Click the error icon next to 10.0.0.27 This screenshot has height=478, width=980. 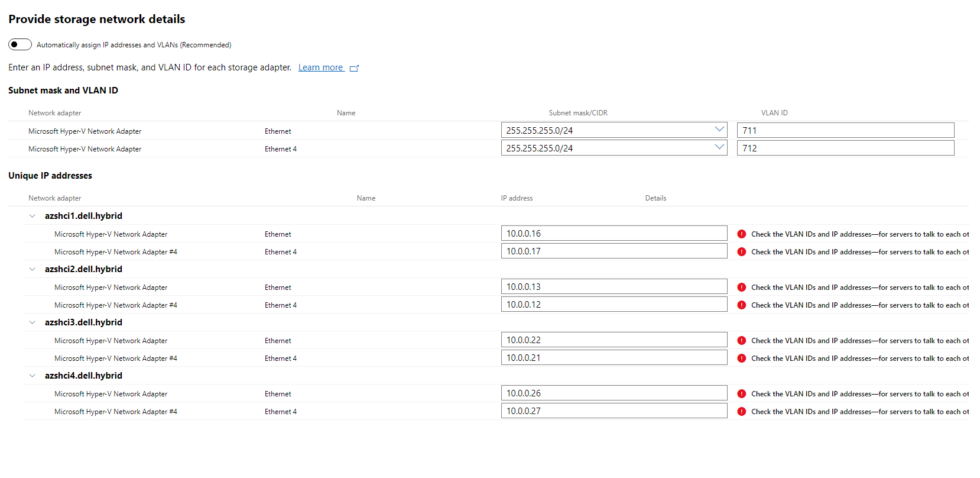(741, 412)
